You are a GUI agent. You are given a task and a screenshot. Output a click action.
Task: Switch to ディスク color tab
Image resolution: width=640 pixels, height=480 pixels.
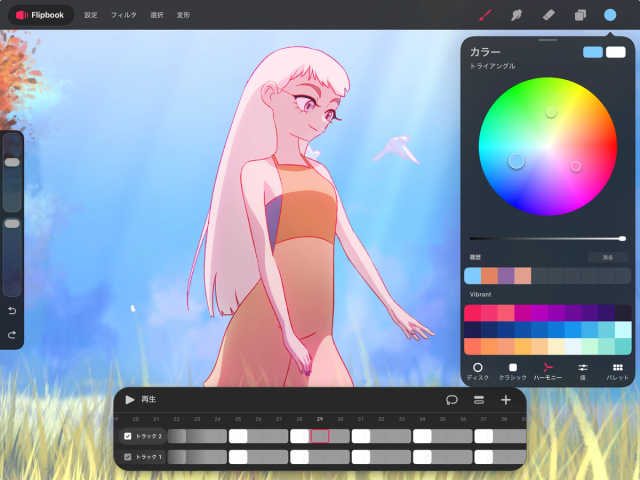(x=478, y=371)
